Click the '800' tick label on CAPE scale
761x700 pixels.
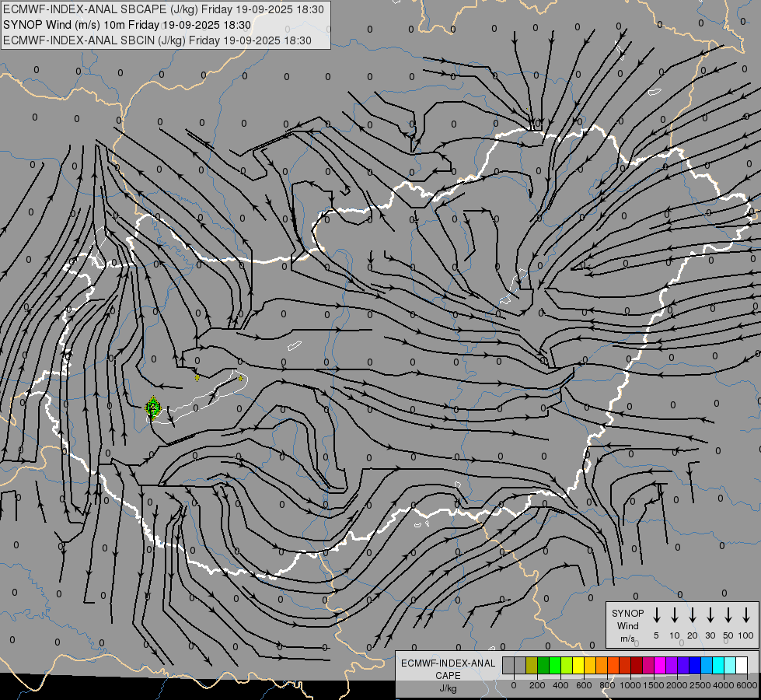(x=607, y=685)
